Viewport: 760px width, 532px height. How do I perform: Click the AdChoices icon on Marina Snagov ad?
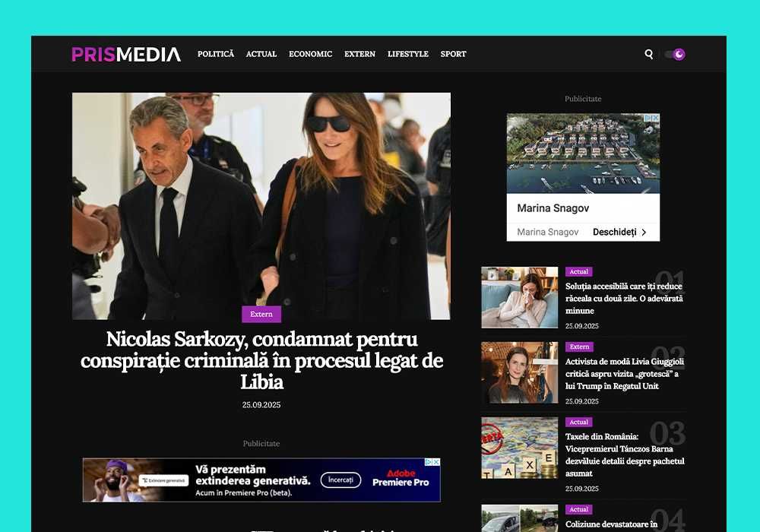click(648, 118)
